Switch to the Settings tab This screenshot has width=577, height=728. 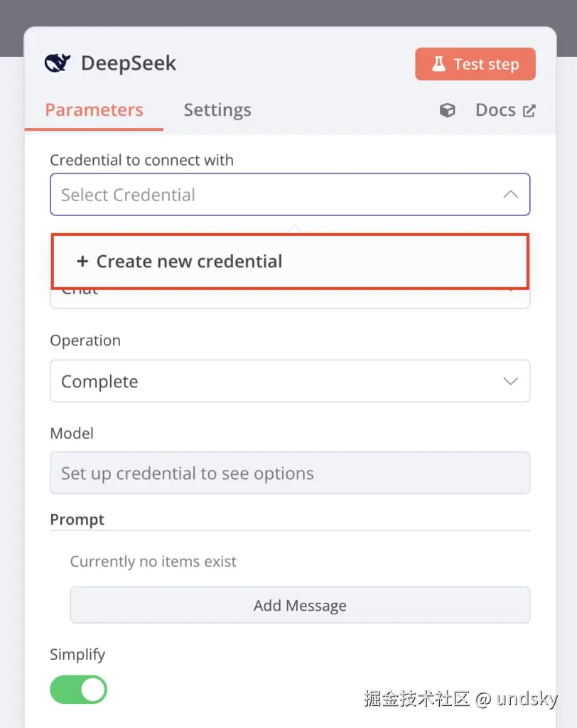pos(217,110)
